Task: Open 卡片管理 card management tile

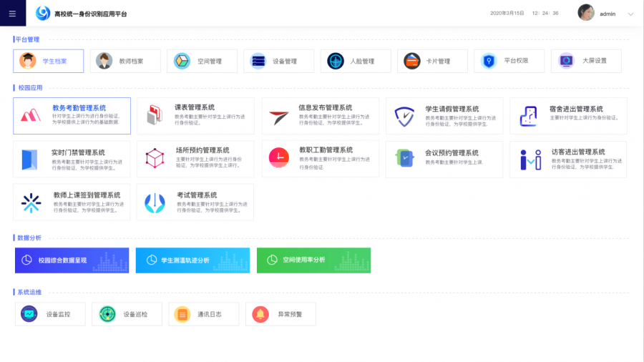Action: click(431, 61)
